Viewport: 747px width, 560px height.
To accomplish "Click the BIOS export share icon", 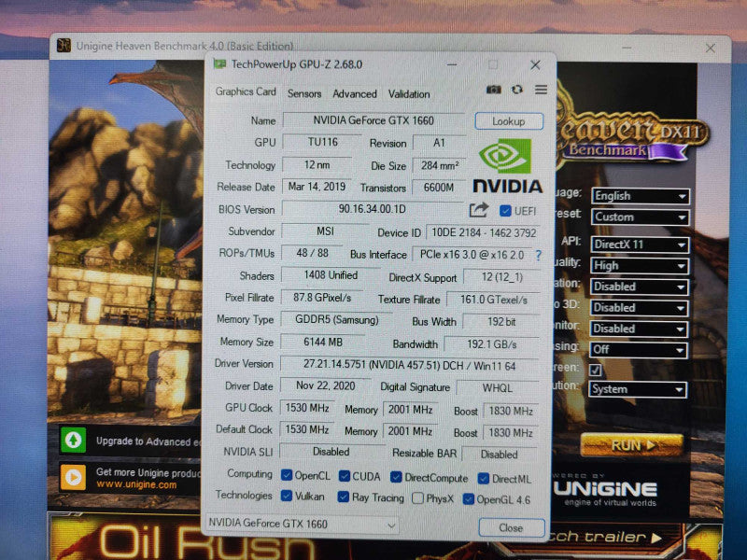I will point(479,209).
